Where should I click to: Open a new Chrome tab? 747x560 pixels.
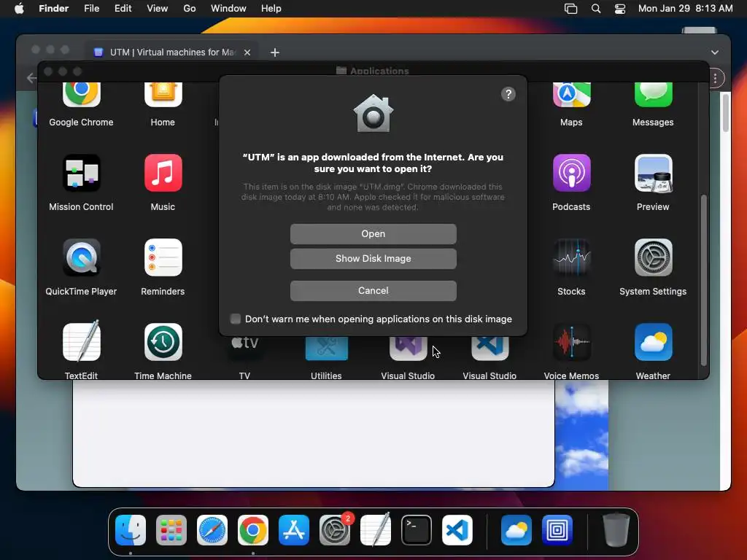coord(275,52)
